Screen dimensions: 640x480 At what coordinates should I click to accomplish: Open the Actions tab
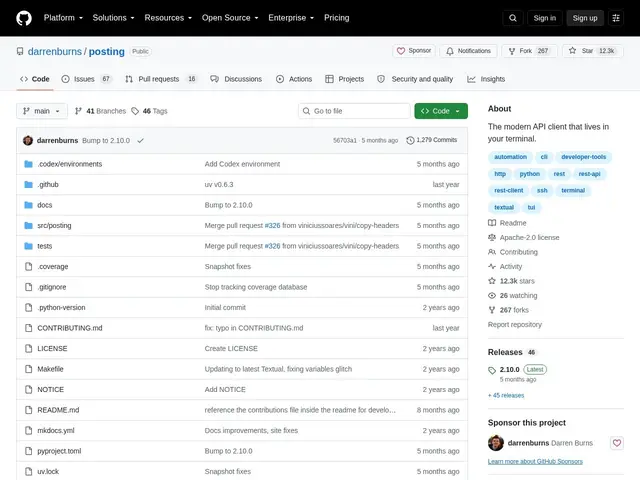point(294,79)
